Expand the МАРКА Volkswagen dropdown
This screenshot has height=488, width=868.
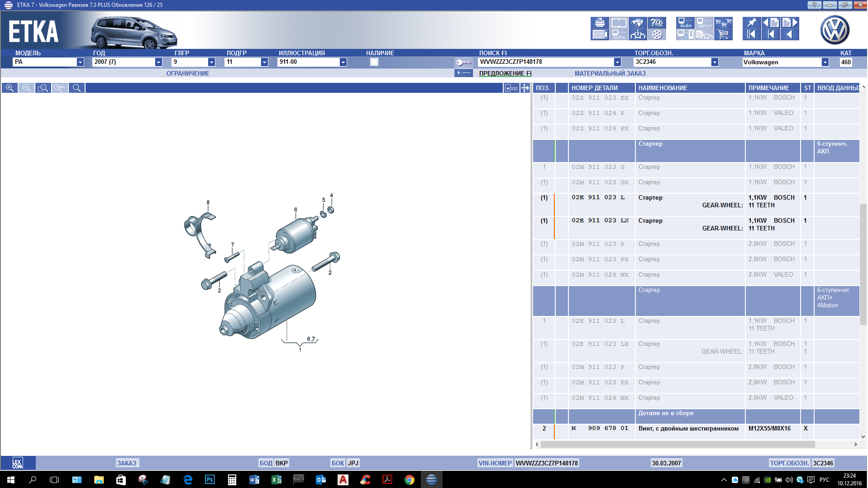click(x=825, y=62)
